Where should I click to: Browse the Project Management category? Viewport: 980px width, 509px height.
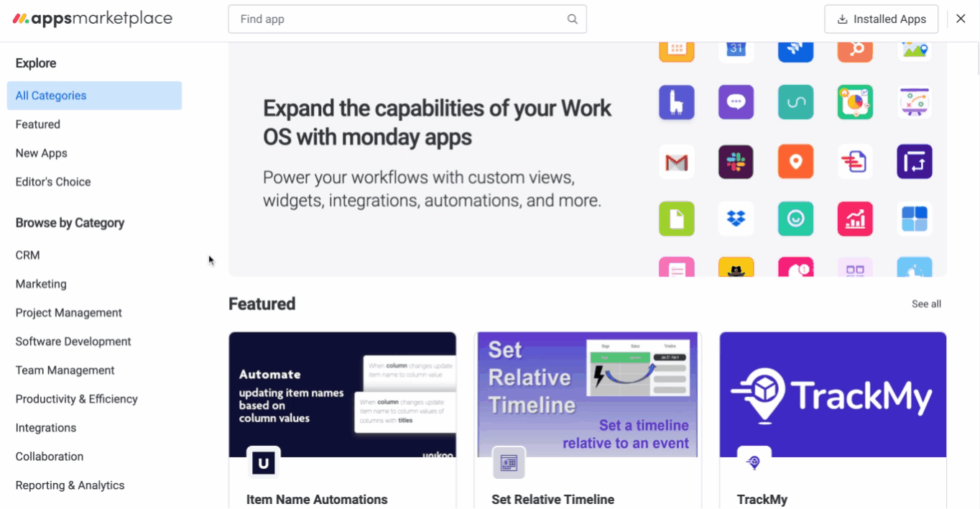point(69,313)
